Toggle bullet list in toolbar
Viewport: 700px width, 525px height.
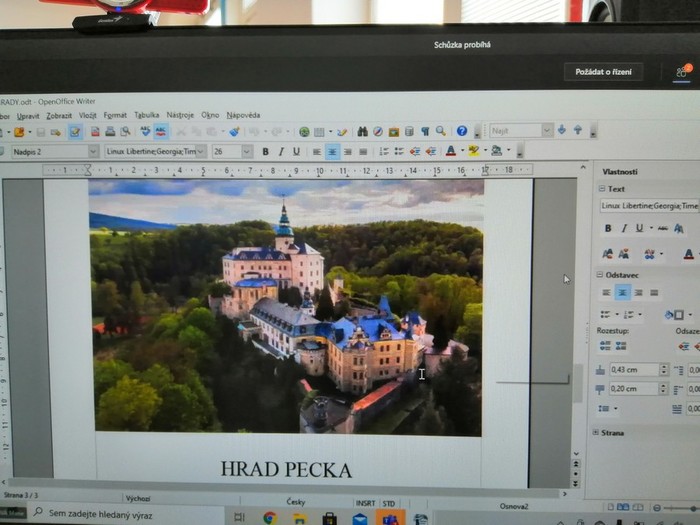click(399, 151)
